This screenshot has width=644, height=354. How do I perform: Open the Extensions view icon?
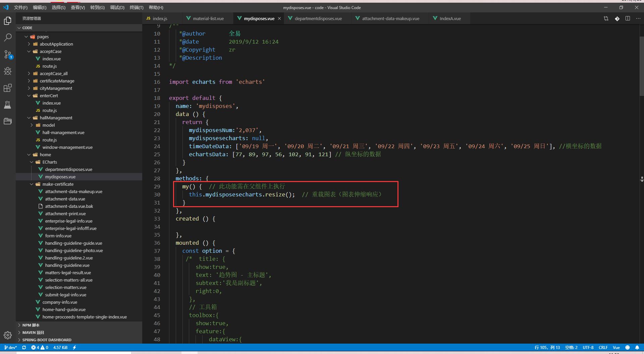[x=8, y=88]
